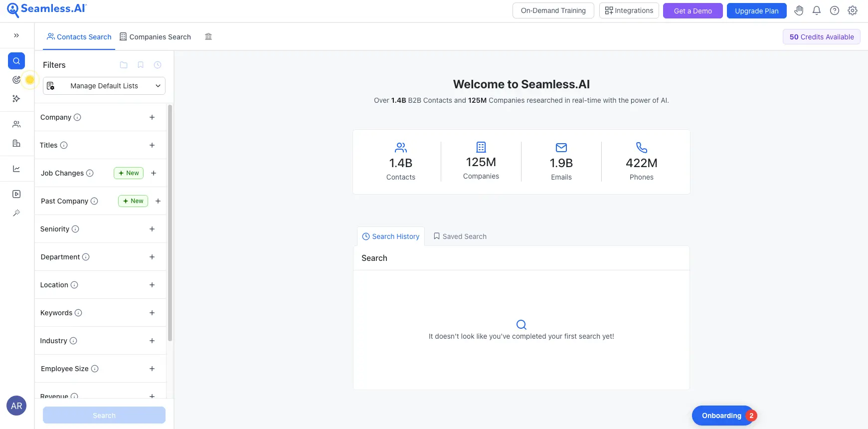The image size is (868, 429).
Task: Click the help question mark icon
Action: tap(834, 10)
